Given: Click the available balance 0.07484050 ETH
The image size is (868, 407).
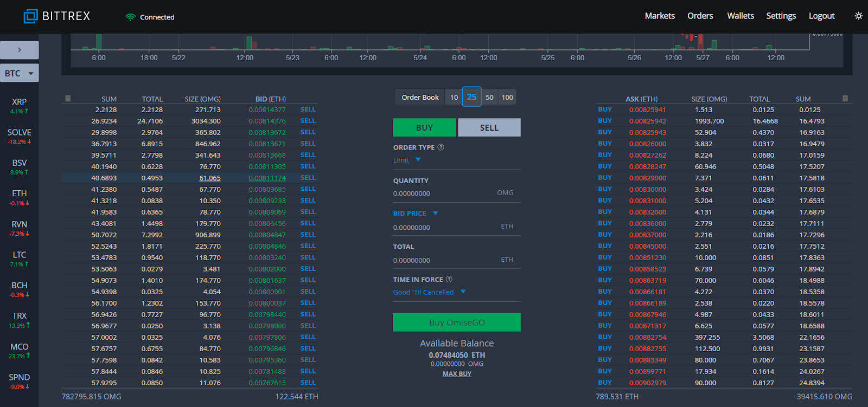Looking at the screenshot, I should pyautogui.click(x=457, y=356).
